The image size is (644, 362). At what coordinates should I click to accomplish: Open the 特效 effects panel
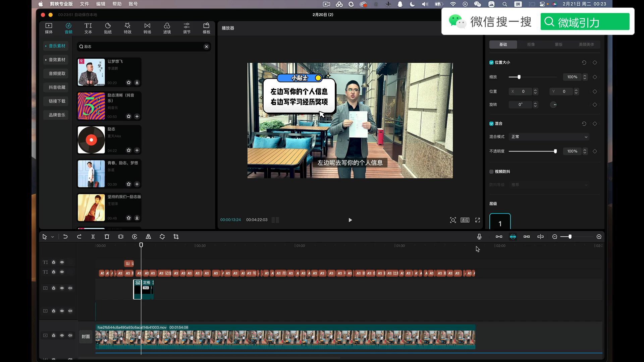pos(127,28)
